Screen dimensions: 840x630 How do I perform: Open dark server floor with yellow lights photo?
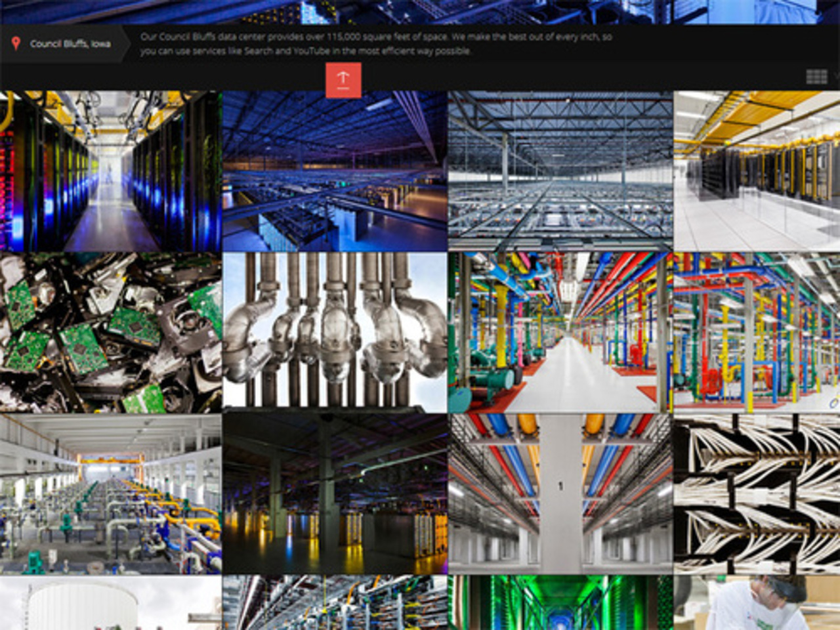pyautogui.click(x=335, y=494)
